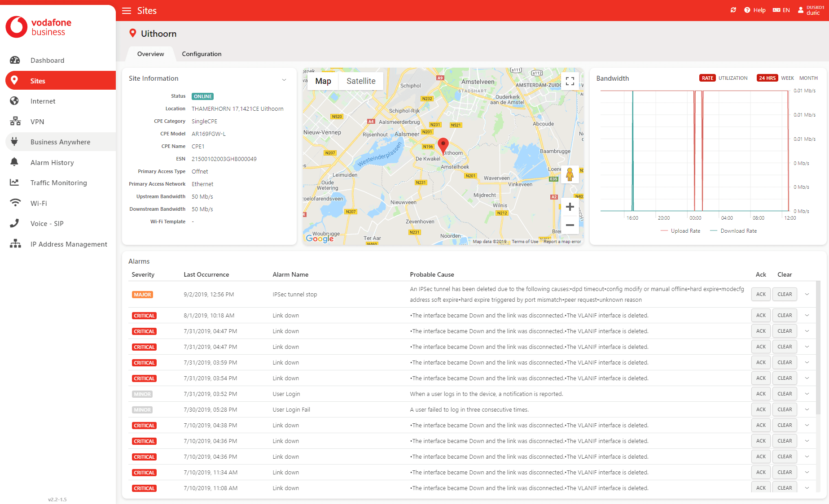Collapse the Site Information panel

tap(284, 79)
